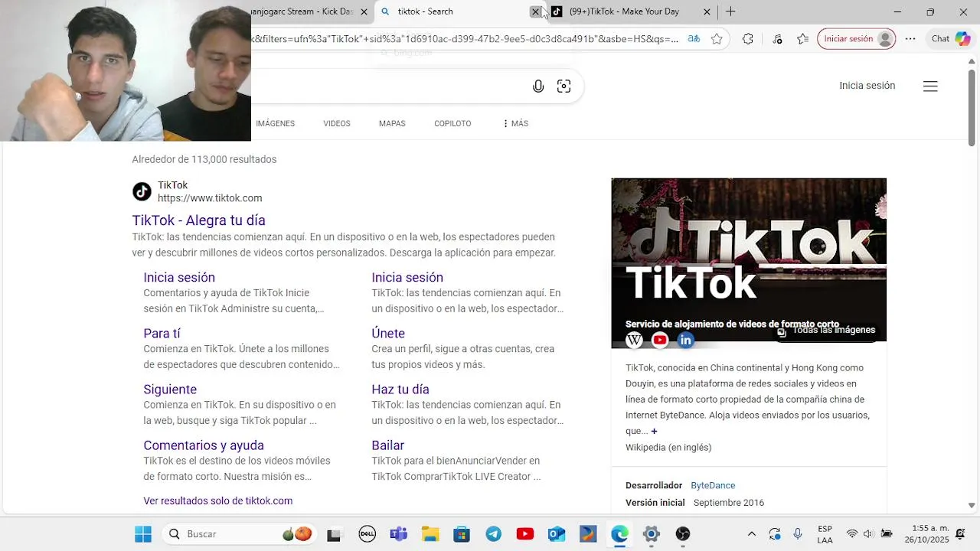Open the MAPAS search tab
Screen dimensions: 980x551
[x=392, y=123]
